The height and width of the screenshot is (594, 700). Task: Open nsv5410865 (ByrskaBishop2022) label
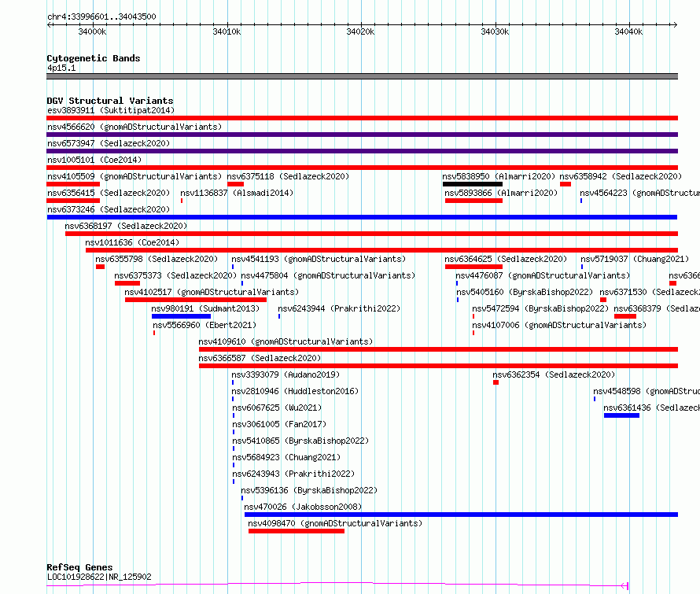[300, 441]
